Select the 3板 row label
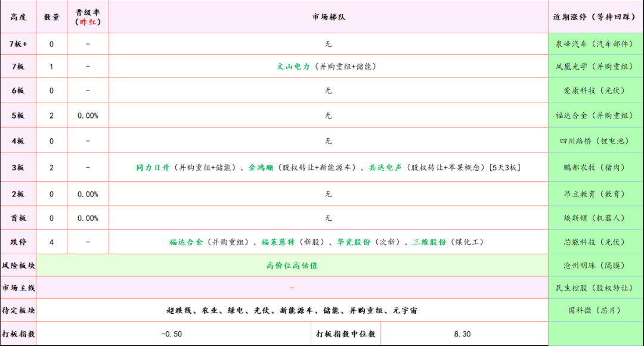Screen dimensions: 644x346 18,167
